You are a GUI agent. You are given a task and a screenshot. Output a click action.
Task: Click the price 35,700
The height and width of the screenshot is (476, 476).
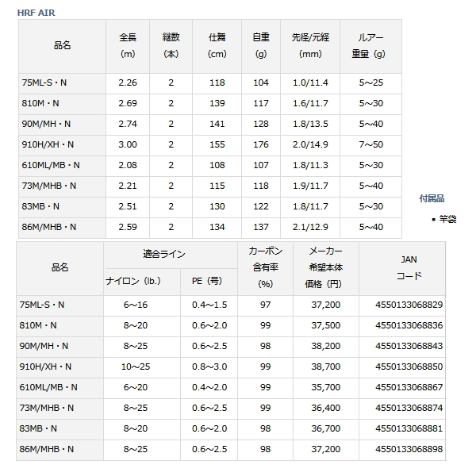pos(326,387)
